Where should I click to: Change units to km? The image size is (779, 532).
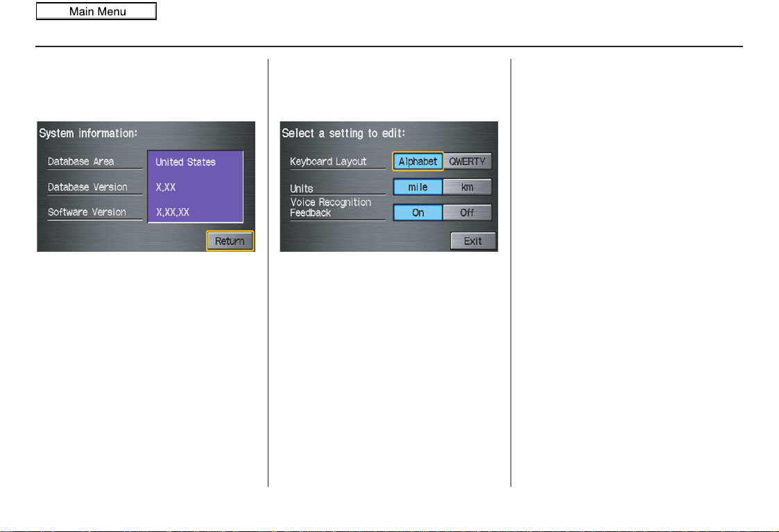point(468,187)
